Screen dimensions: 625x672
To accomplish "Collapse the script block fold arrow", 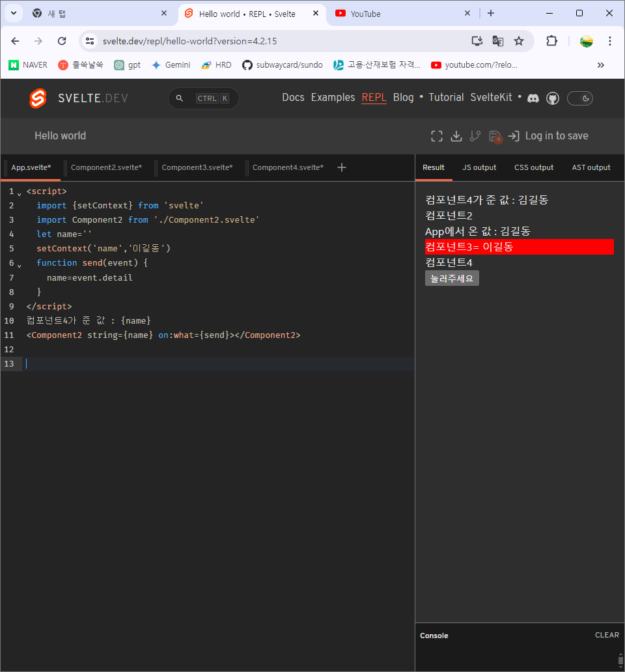I will 20,193.
